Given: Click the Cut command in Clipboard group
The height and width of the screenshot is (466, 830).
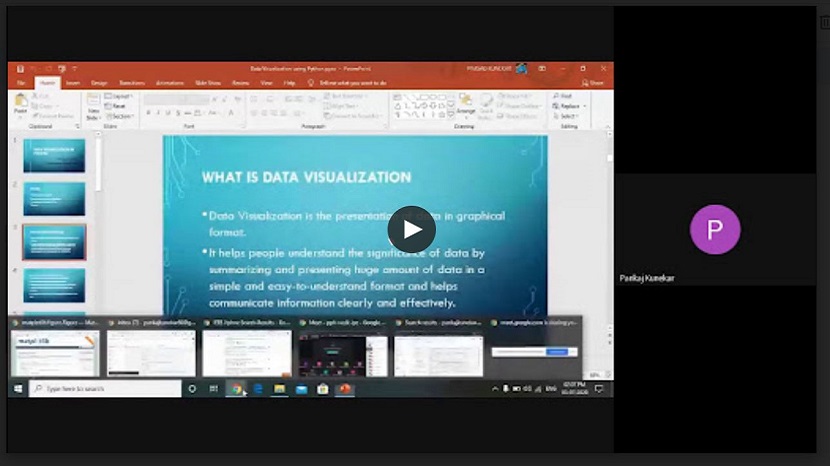Looking at the screenshot, I should coord(41,96).
